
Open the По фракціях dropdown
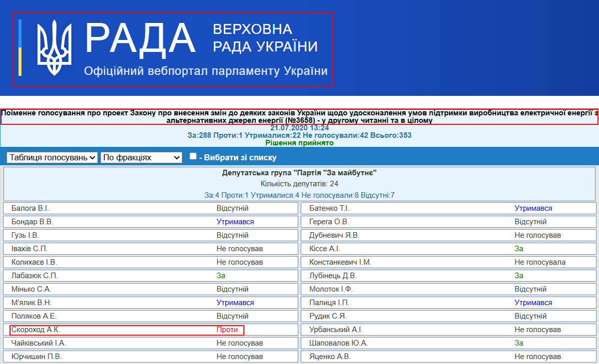click(141, 157)
